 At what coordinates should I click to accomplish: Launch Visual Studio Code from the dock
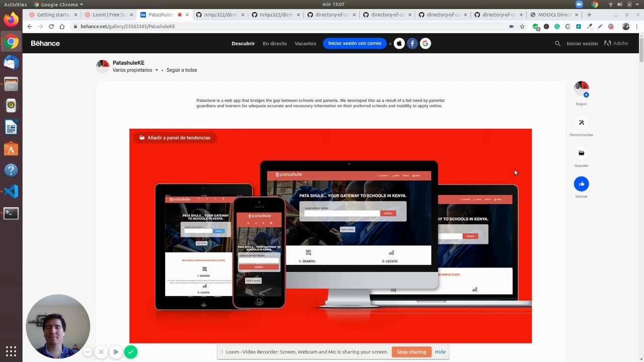tap(11, 191)
